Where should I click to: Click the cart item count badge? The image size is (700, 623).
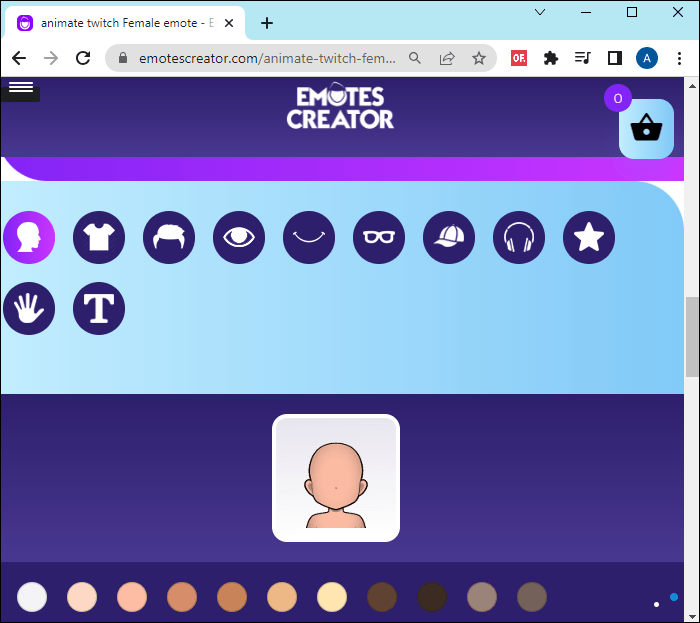coord(618,98)
